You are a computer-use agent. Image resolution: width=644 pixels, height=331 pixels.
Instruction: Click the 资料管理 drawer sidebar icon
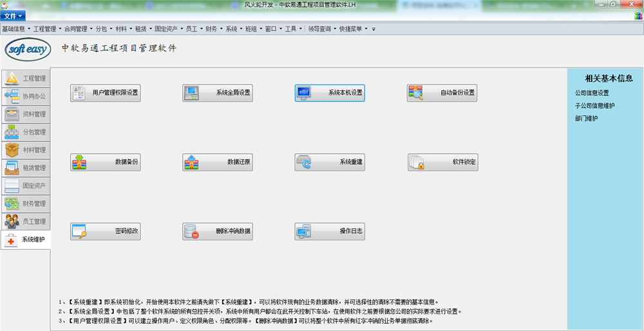point(12,114)
